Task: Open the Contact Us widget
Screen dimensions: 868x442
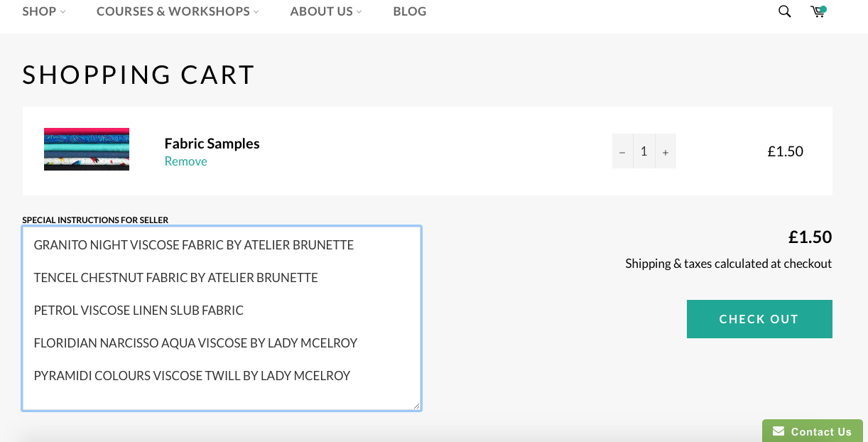Action: tap(813, 431)
